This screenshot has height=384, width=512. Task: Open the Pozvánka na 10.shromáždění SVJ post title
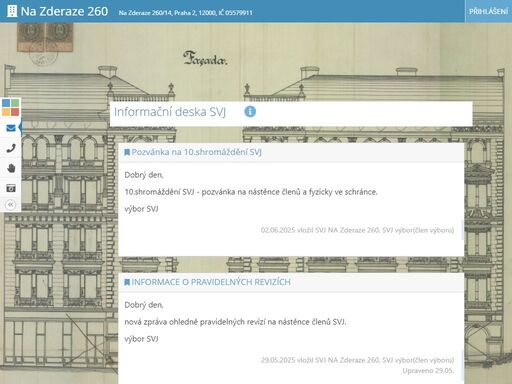point(196,152)
